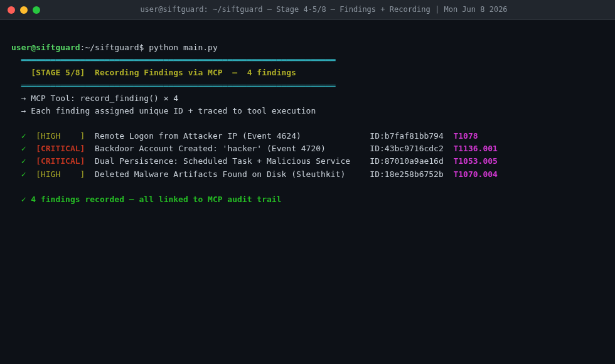Click the terminal window title text
The width and height of the screenshot is (615, 364).
click(x=324, y=9)
